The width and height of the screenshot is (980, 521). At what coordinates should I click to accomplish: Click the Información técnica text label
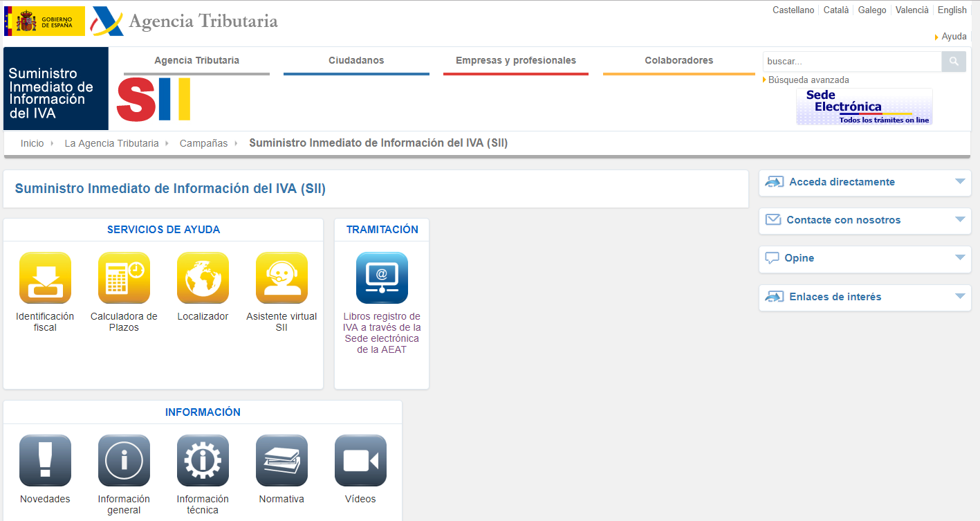[203, 504]
